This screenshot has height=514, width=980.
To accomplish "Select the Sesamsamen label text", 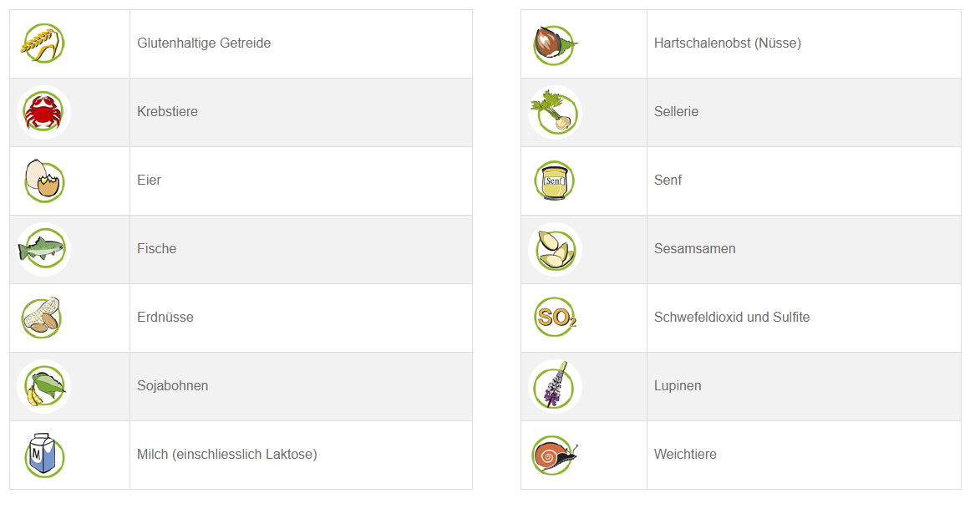I will [694, 249].
